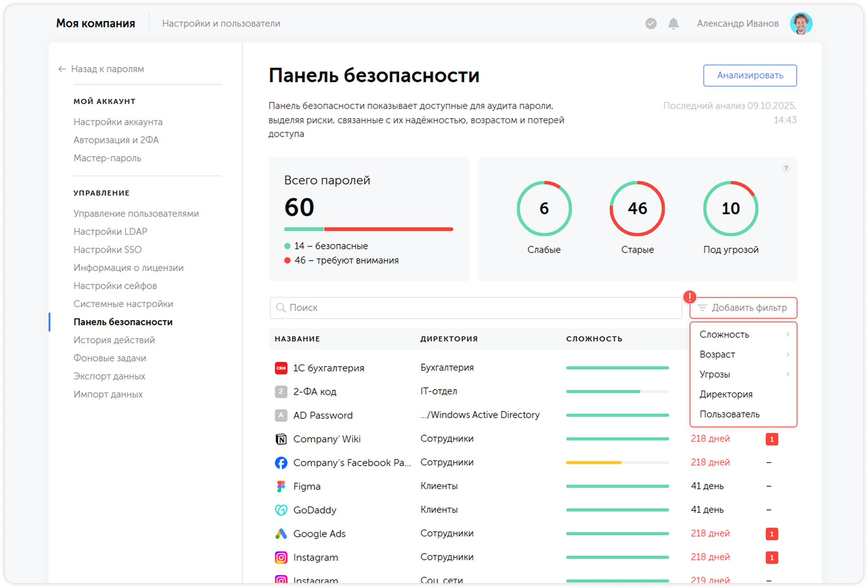Click the GoDaddy icon
This screenshot has height=588, width=868.
pyautogui.click(x=281, y=510)
